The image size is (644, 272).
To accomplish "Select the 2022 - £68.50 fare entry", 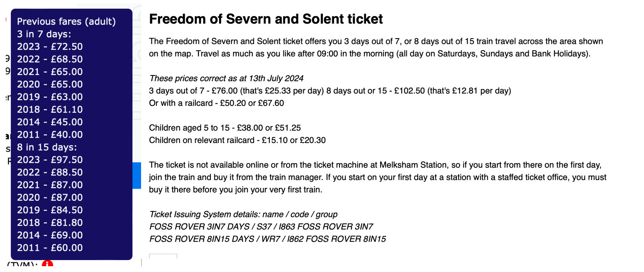I will [x=50, y=59].
